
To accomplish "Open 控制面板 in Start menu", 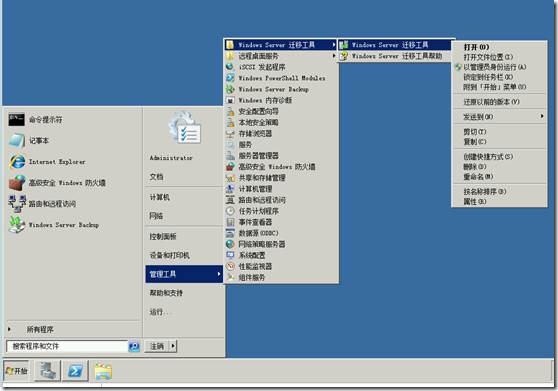I will [163, 236].
